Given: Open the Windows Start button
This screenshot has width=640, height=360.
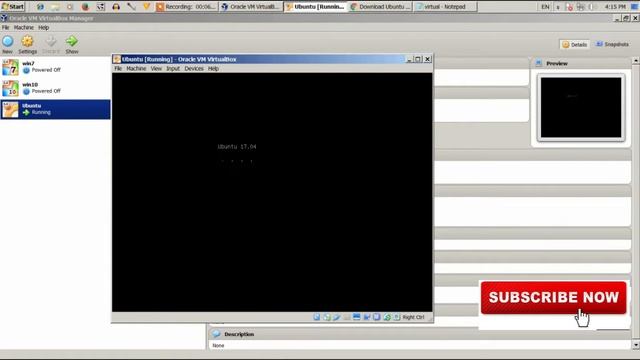Looking at the screenshot, I should click(13, 7).
